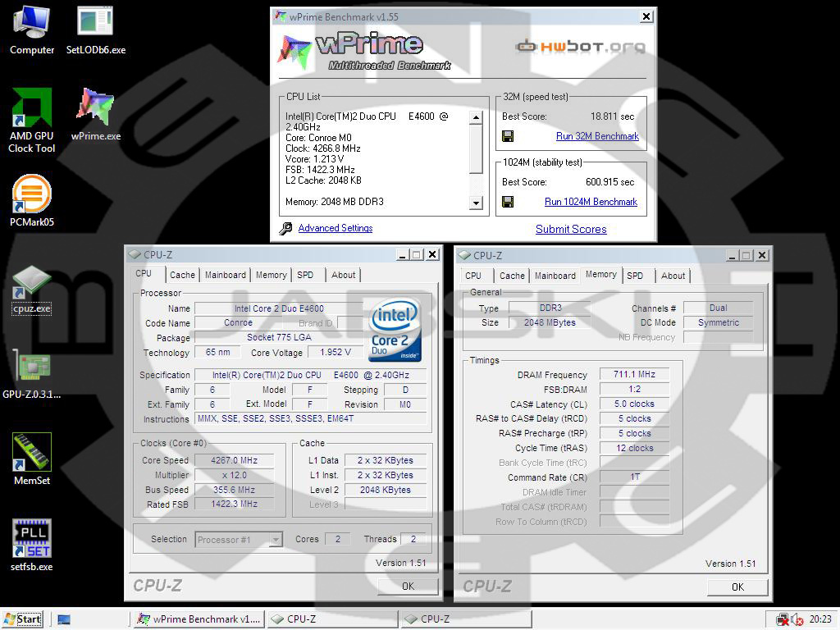Open Cache tab in left CPU-Z window
840x630 pixels.
click(182, 275)
